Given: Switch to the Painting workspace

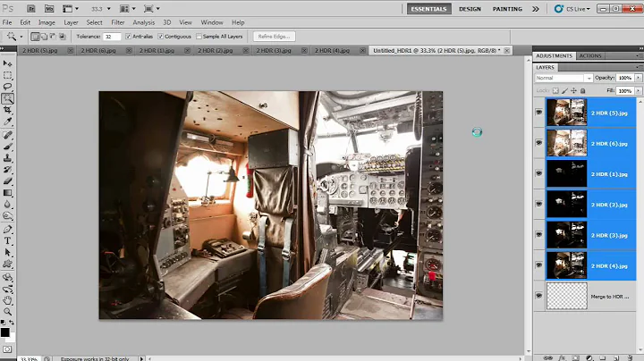Looking at the screenshot, I should click(x=507, y=9).
